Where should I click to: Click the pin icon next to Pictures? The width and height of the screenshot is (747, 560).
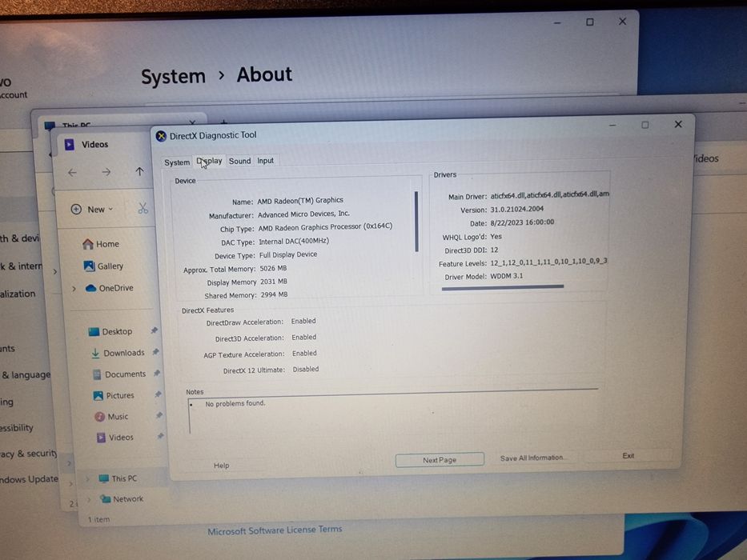[x=158, y=394]
